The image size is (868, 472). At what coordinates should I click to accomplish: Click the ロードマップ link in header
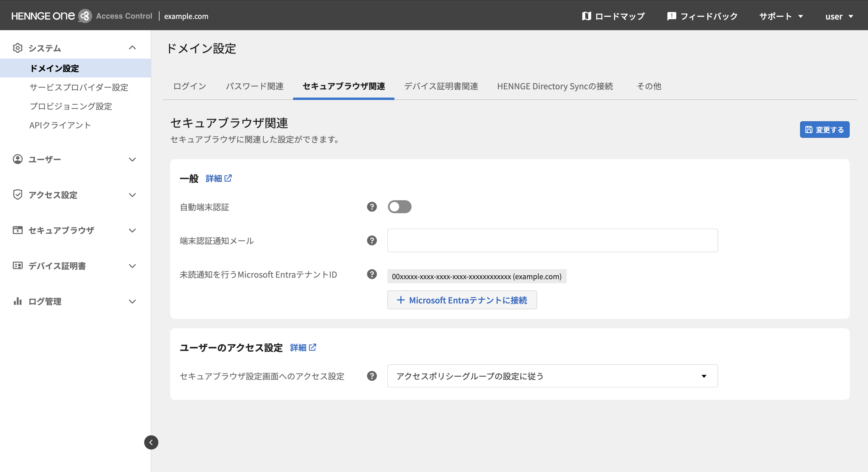point(613,16)
